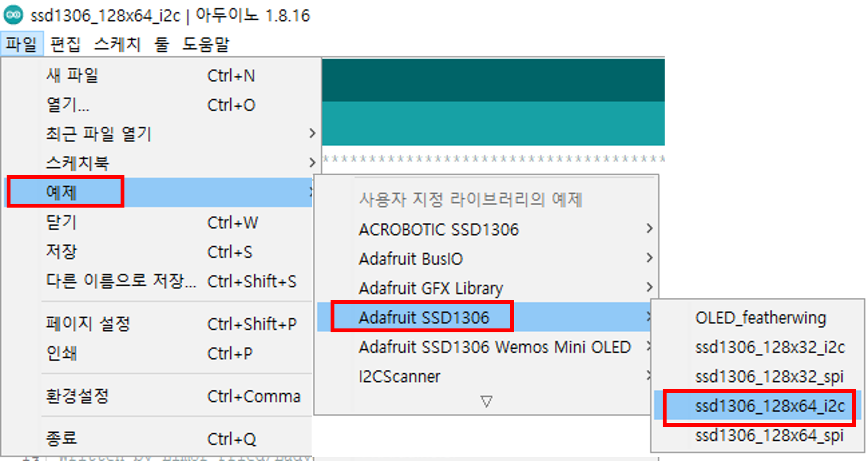
Task: Select 새 파일 menu entry
Action: click(x=72, y=75)
